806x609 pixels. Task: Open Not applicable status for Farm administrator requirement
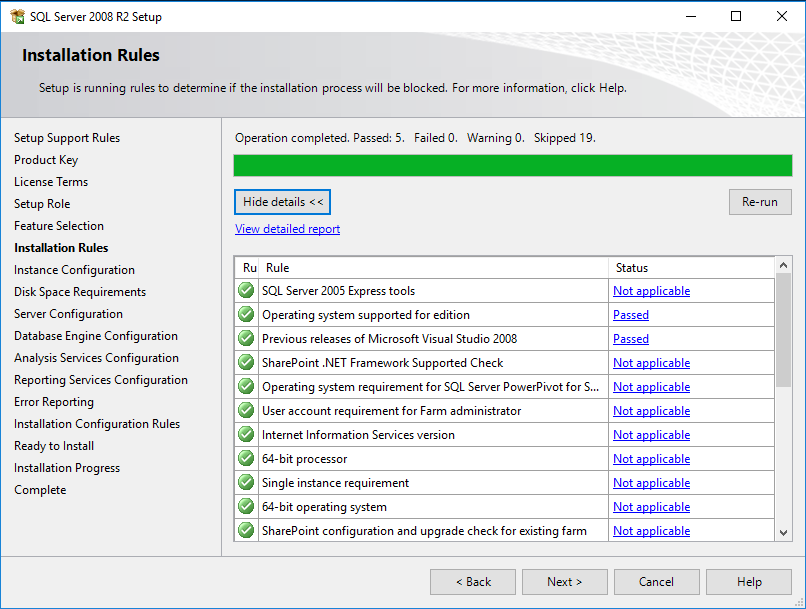(651, 411)
